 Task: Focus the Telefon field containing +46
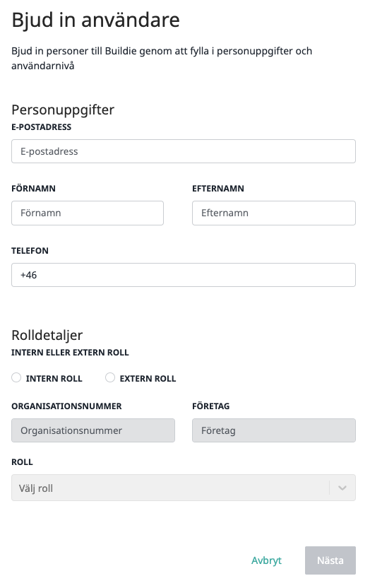click(x=184, y=275)
